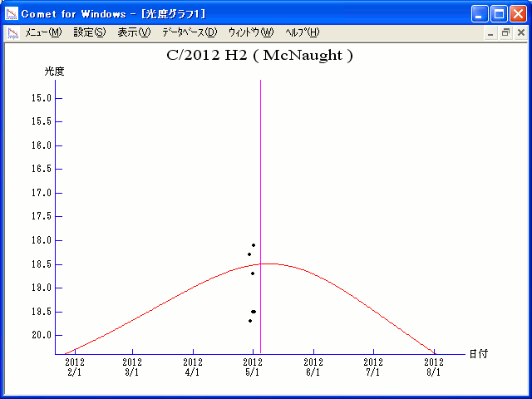The width and height of the screenshot is (532, 399).
Task: Click the lowest observation point near 19.7
Action: point(250,321)
